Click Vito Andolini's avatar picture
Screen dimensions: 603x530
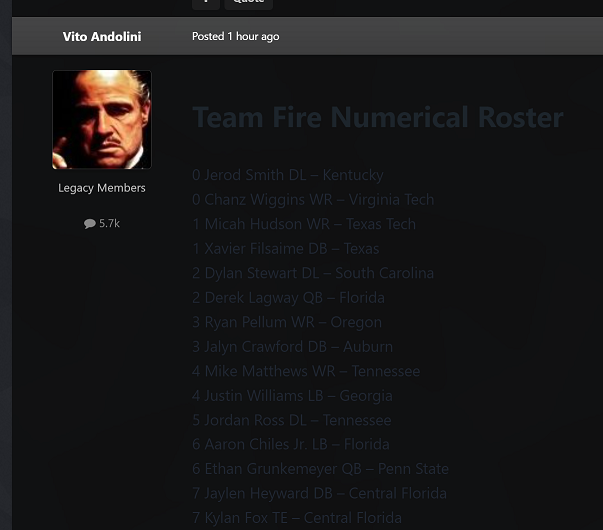click(x=102, y=120)
